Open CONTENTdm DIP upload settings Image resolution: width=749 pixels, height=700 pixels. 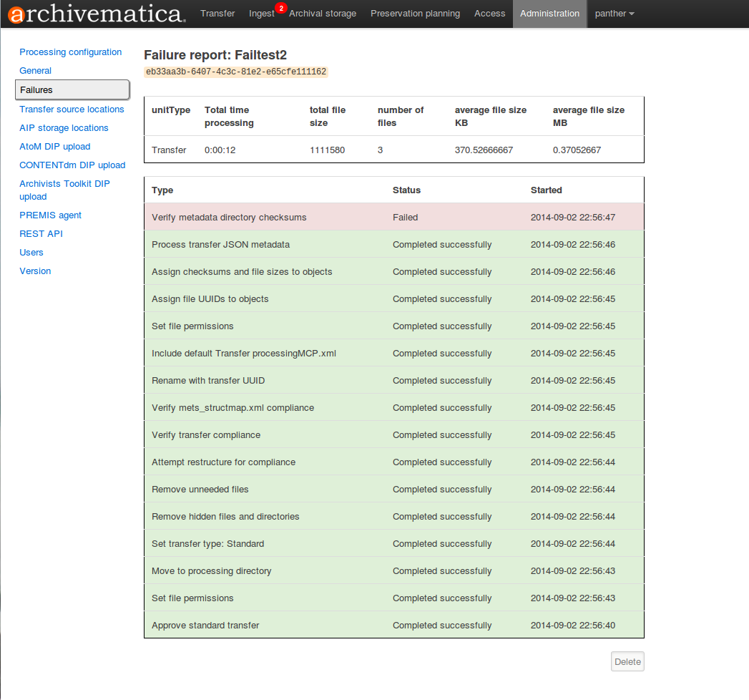point(72,165)
